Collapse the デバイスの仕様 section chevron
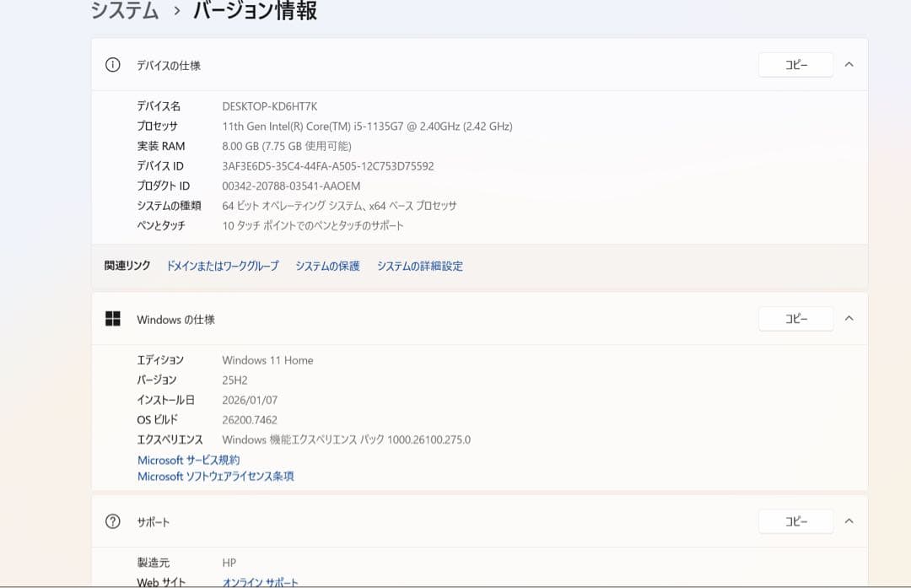911x588 pixels. (849, 64)
